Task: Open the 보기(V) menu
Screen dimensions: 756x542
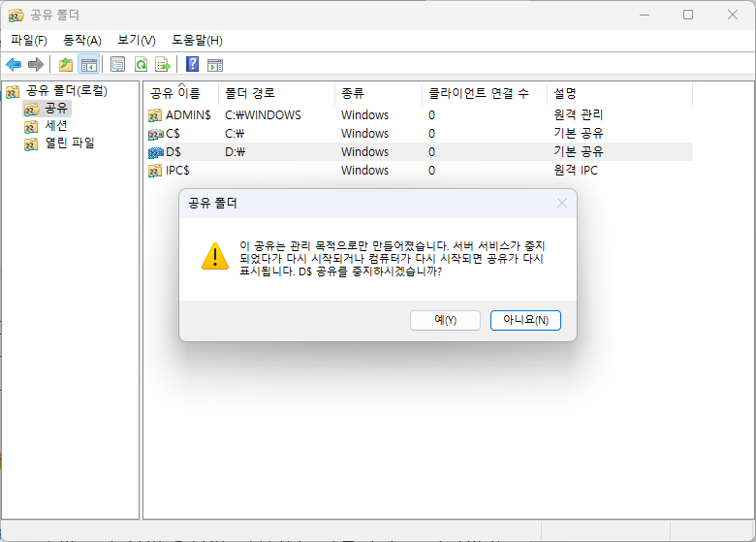Action: pyautogui.click(x=137, y=41)
